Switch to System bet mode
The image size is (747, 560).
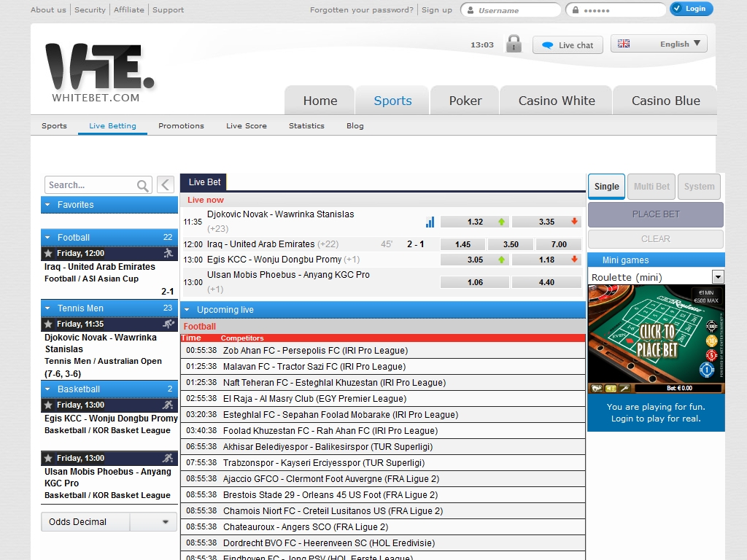click(x=699, y=187)
